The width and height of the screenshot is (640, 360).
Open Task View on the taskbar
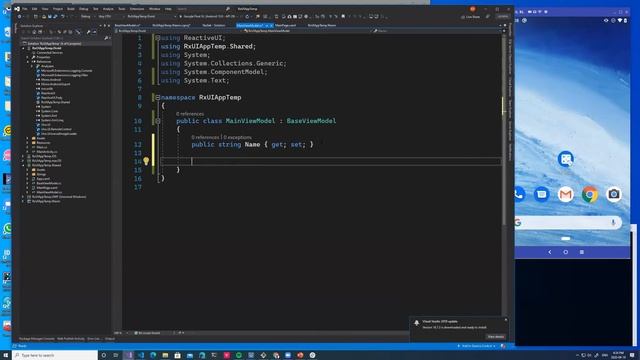point(116,356)
